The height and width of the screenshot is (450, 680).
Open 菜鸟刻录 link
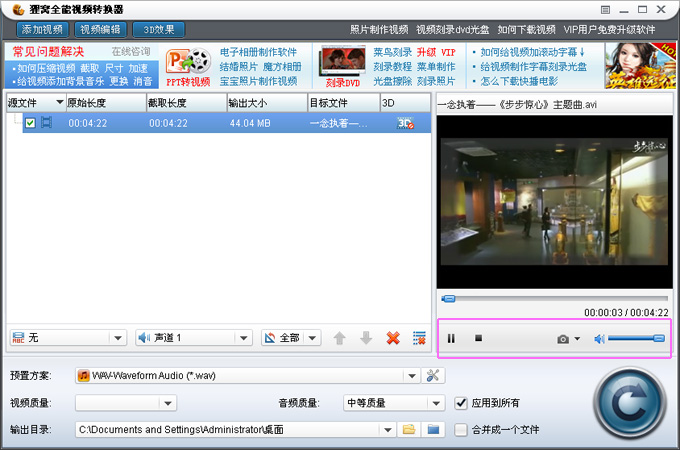pos(392,52)
